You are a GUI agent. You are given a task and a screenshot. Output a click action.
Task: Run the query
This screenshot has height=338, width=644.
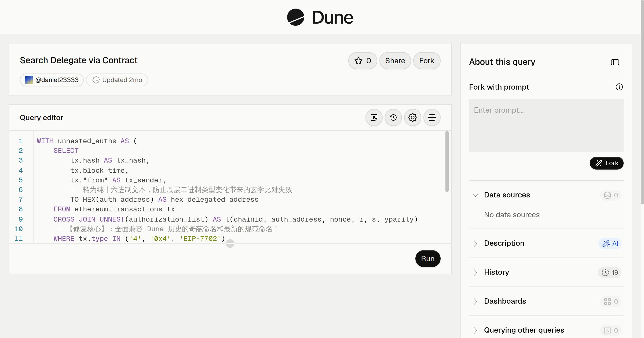point(428,259)
